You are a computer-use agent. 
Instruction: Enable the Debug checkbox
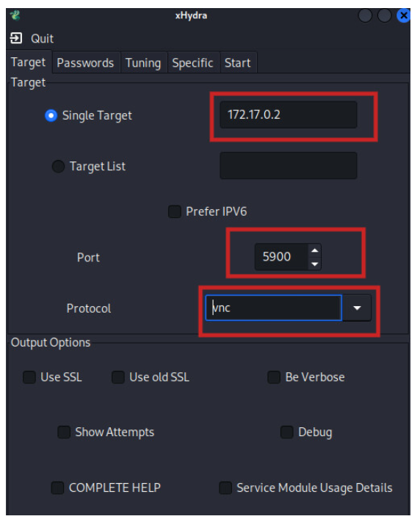click(287, 432)
